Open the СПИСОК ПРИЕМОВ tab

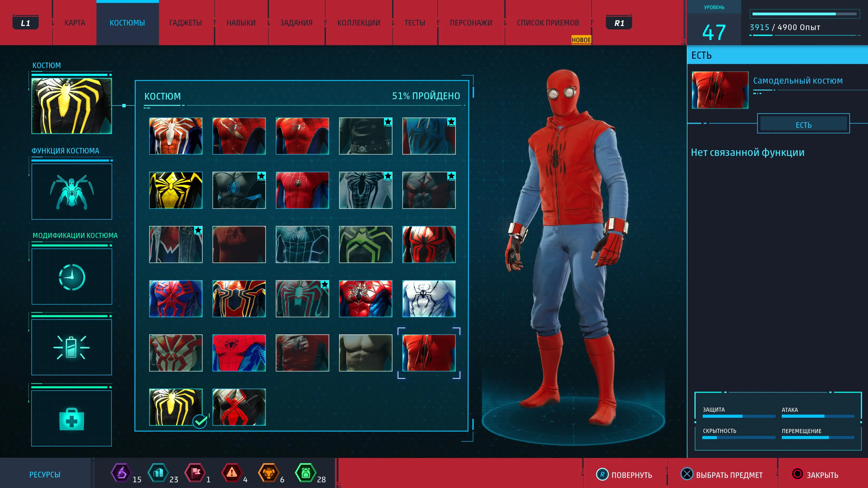pyautogui.click(x=548, y=23)
